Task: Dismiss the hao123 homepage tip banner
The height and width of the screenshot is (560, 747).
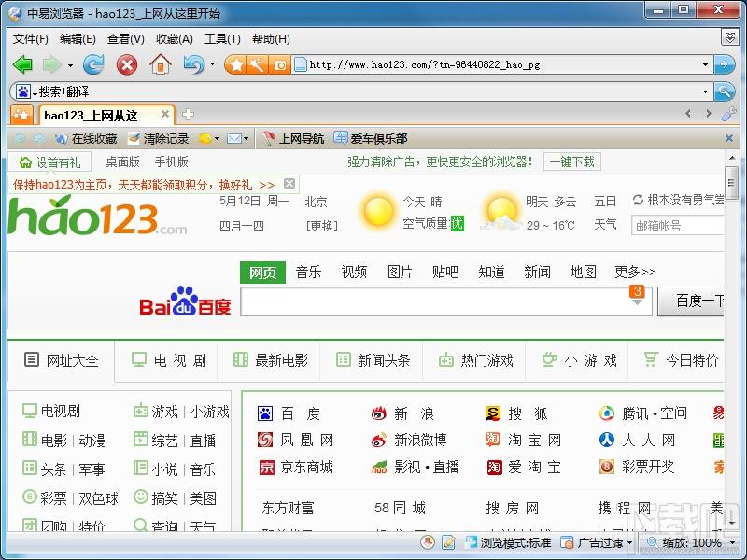Action: coord(289,183)
